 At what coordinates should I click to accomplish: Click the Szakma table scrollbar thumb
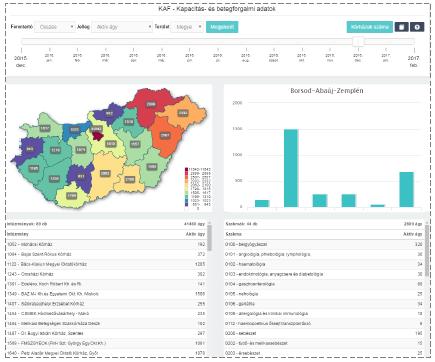point(427,250)
